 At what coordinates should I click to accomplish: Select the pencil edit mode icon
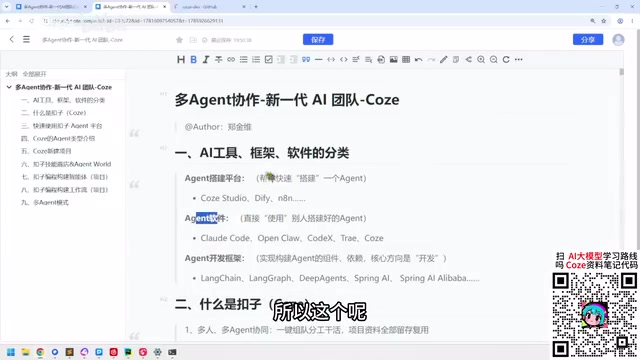(444, 60)
